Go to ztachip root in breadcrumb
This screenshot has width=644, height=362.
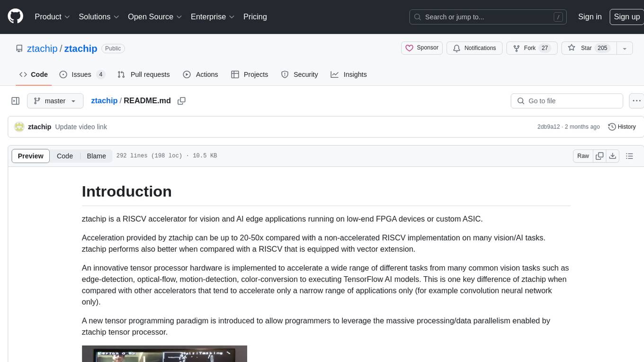104,100
